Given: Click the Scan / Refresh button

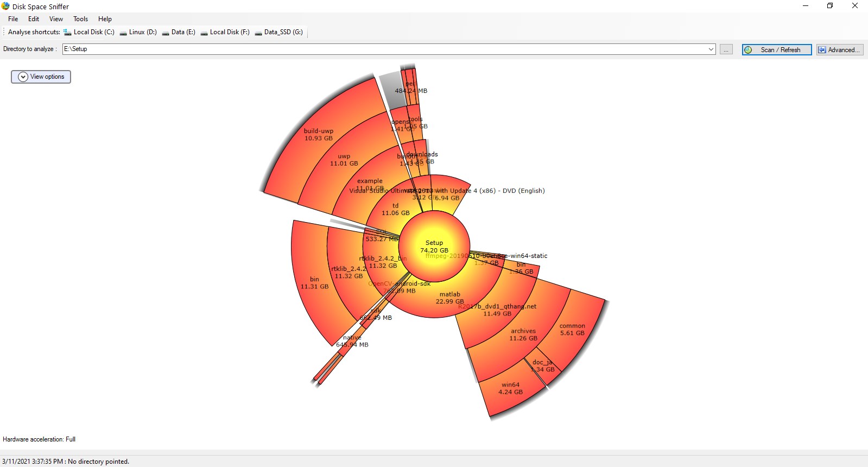Looking at the screenshot, I should click(x=777, y=50).
